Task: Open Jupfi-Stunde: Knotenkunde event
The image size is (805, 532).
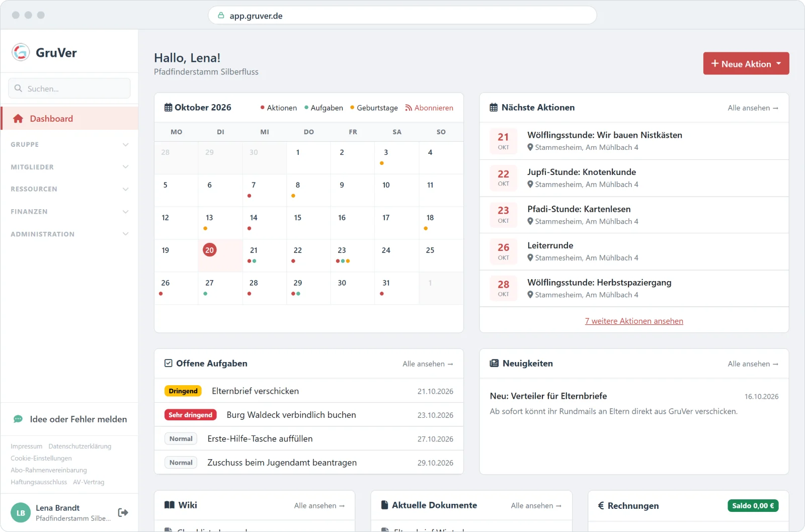Action: point(634,178)
